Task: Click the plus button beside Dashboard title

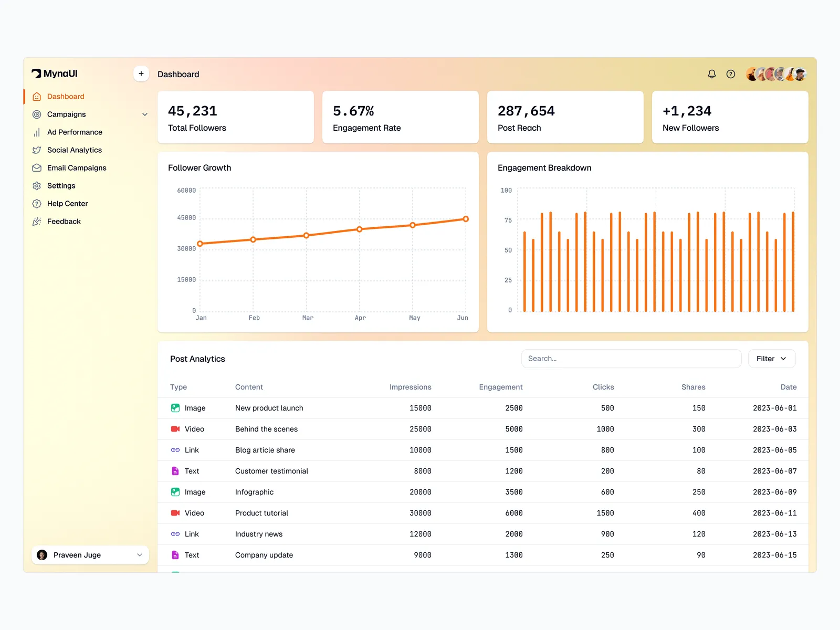Action: [x=141, y=73]
